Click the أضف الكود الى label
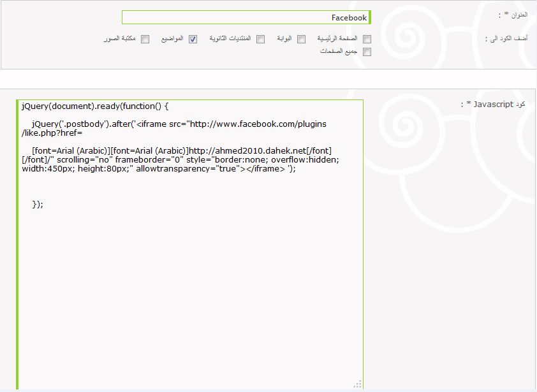The width and height of the screenshot is (537, 392). click(506, 38)
